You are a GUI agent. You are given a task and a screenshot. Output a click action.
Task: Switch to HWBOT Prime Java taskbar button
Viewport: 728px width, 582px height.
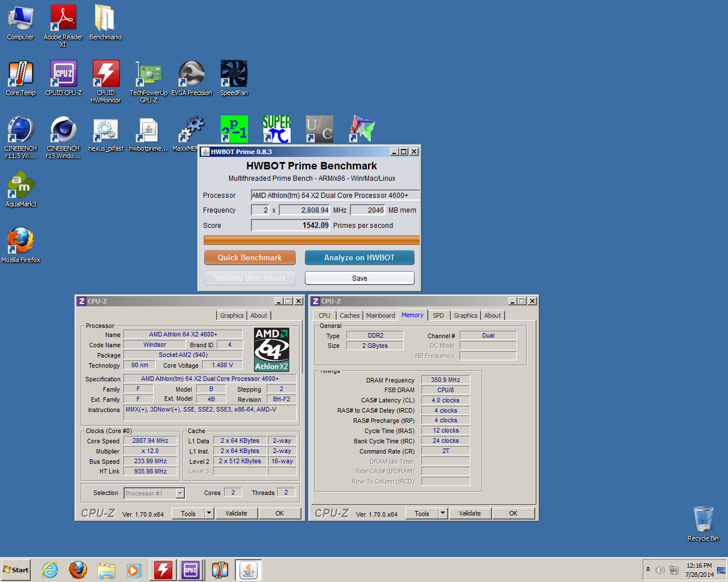click(x=248, y=570)
